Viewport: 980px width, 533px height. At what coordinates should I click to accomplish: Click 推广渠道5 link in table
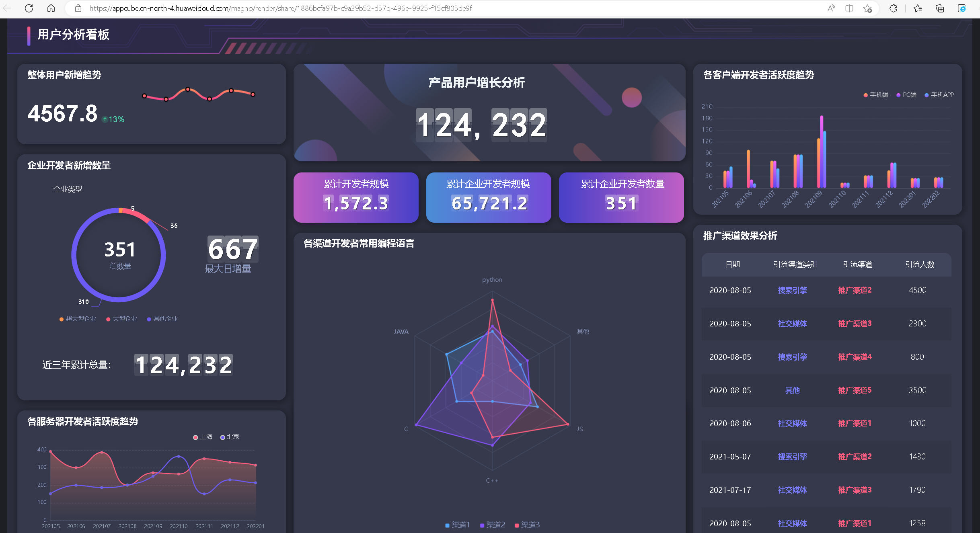[855, 390]
